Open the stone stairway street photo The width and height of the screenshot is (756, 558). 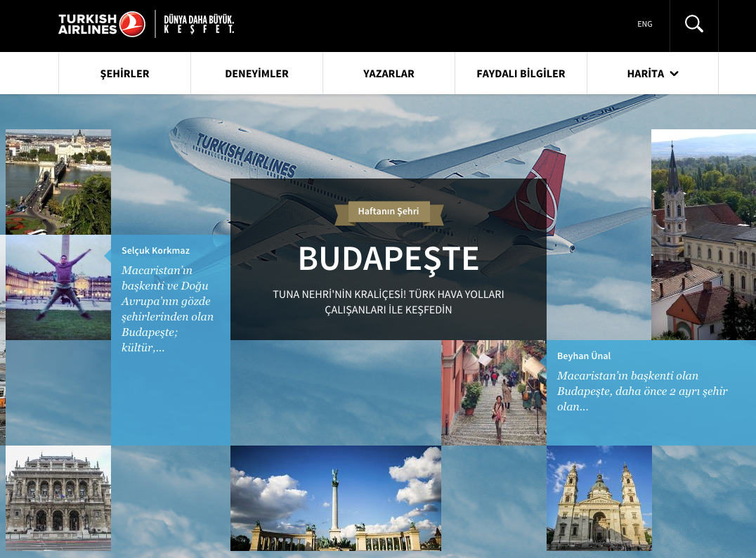point(494,393)
